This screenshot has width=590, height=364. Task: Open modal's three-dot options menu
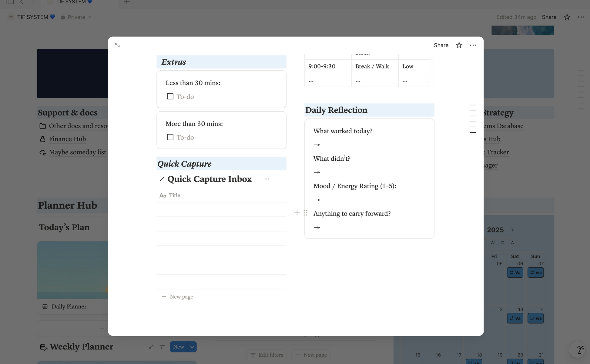(x=473, y=45)
